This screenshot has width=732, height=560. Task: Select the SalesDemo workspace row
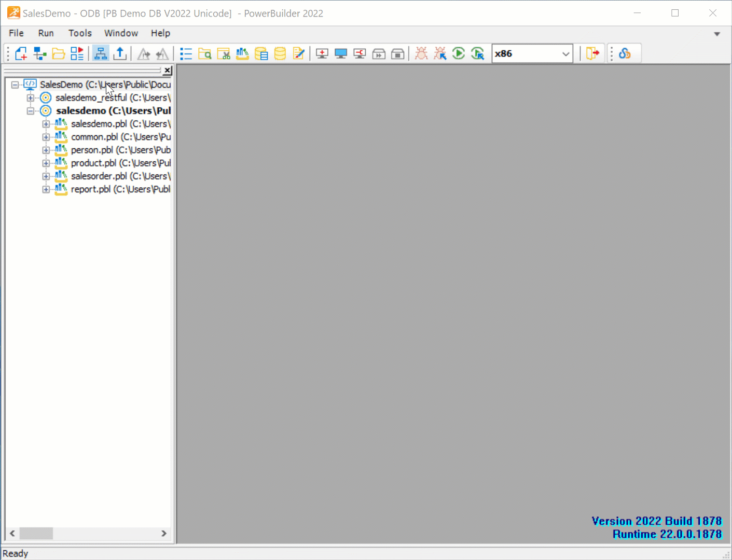(105, 85)
